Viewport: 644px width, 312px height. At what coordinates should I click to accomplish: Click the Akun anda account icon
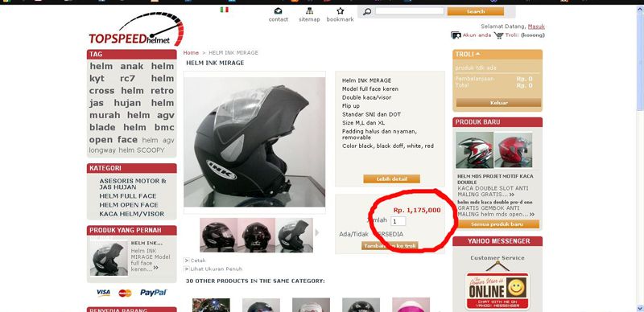(x=456, y=35)
